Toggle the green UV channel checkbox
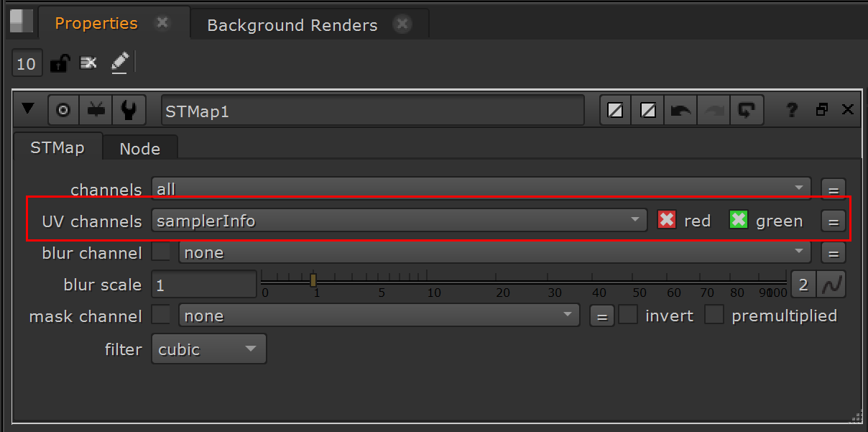868x432 pixels. point(739,220)
